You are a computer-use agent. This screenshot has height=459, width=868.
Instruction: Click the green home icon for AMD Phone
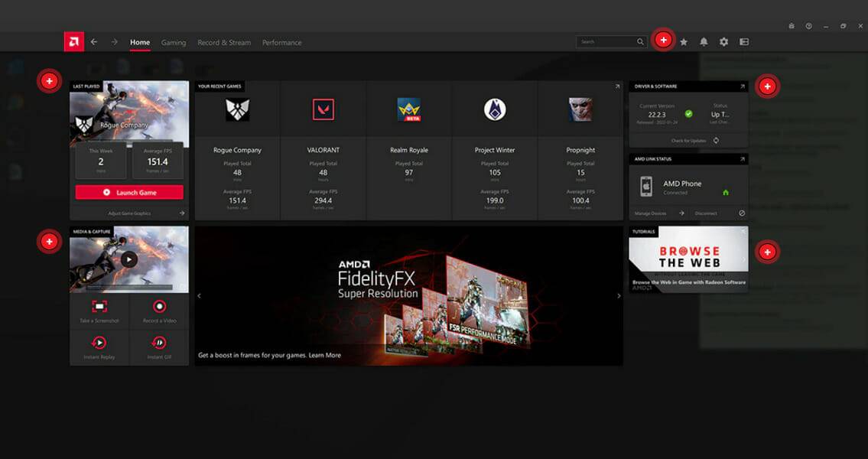coord(726,193)
